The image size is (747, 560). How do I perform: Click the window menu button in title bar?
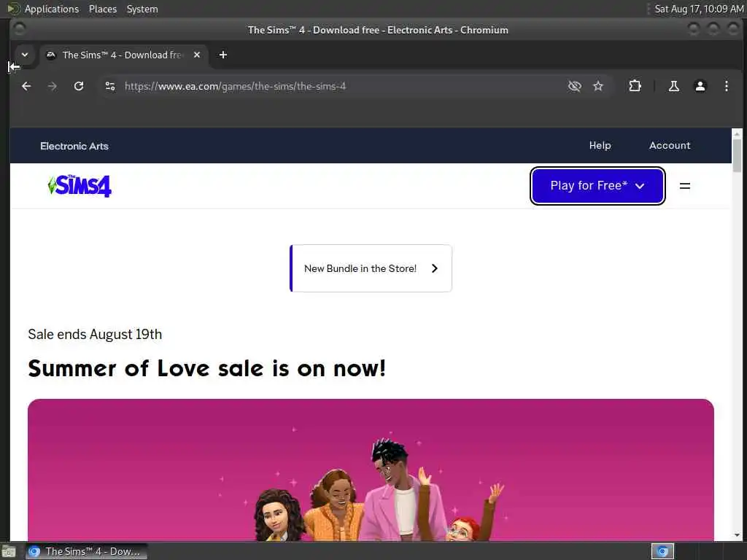point(19,29)
